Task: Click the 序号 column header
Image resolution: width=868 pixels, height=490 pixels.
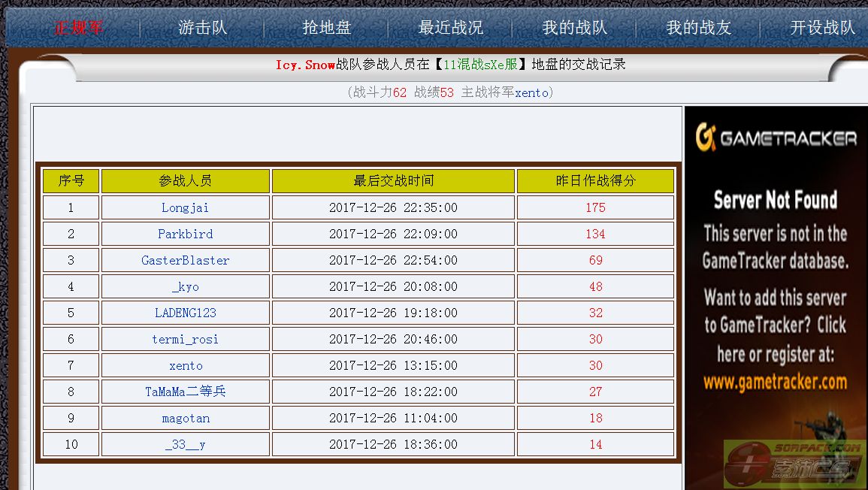Action: point(71,181)
